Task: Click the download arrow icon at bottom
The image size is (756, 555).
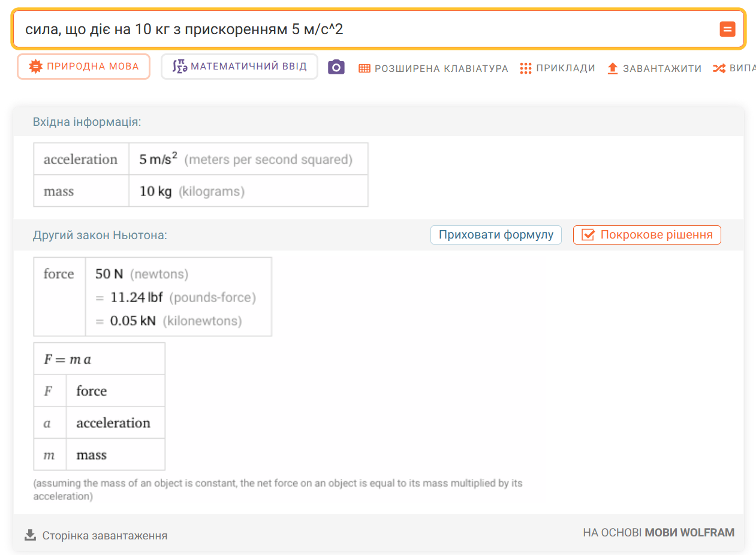Action: pyautogui.click(x=30, y=535)
